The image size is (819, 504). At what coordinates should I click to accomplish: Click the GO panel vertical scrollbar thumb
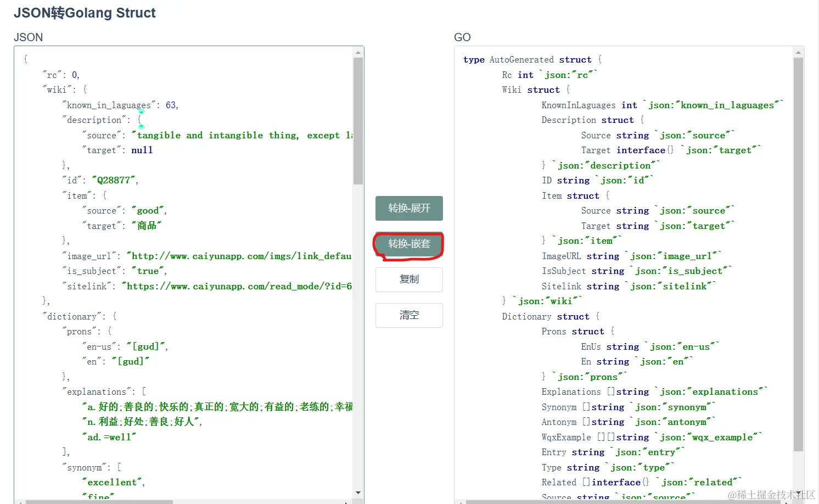(x=799, y=254)
